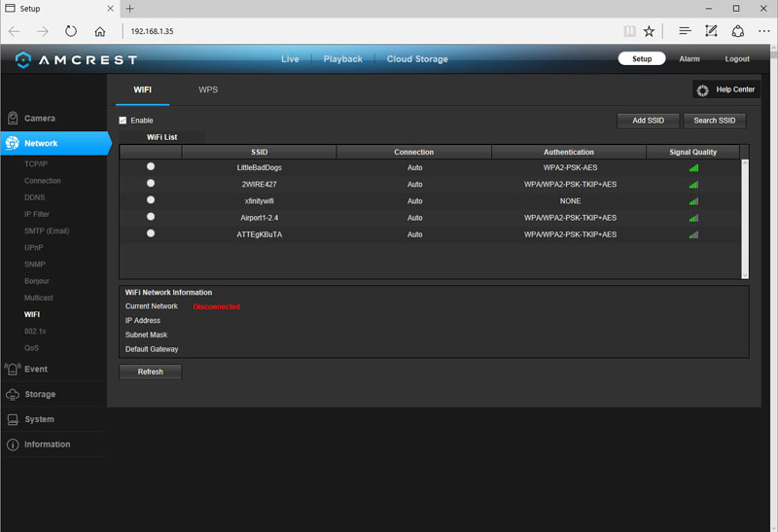Tick the Enable WiFi checkbox
The image size is (778, 532).
(123, 121)
